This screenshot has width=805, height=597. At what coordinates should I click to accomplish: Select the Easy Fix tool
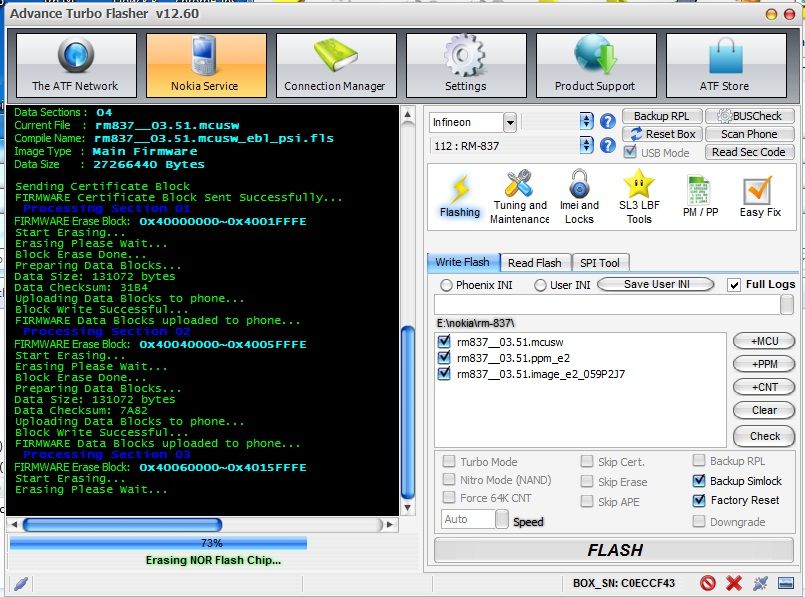[759, 196]
